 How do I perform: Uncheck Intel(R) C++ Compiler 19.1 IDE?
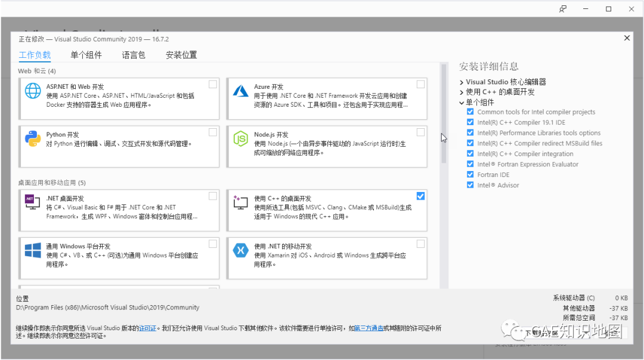tap(470, 122)
